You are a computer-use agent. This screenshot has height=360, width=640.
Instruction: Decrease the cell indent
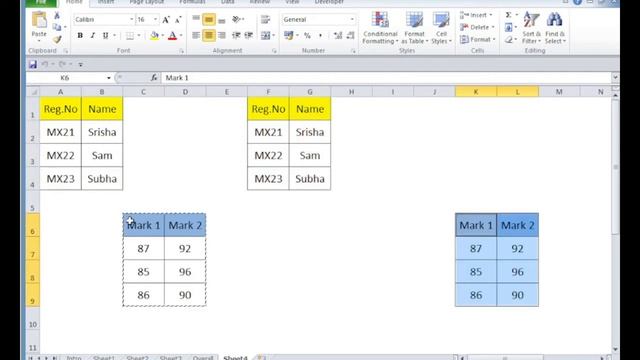click(236, 36)
